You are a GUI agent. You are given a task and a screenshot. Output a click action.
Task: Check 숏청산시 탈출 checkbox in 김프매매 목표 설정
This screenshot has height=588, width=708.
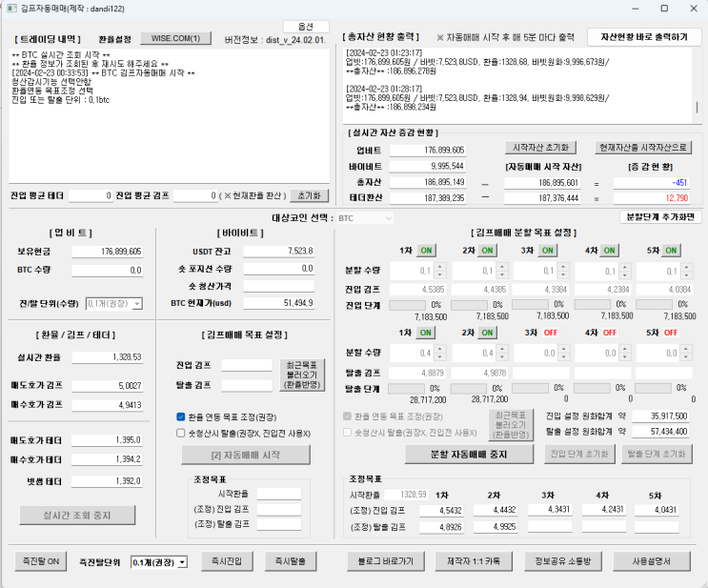[x=181, y=433]
